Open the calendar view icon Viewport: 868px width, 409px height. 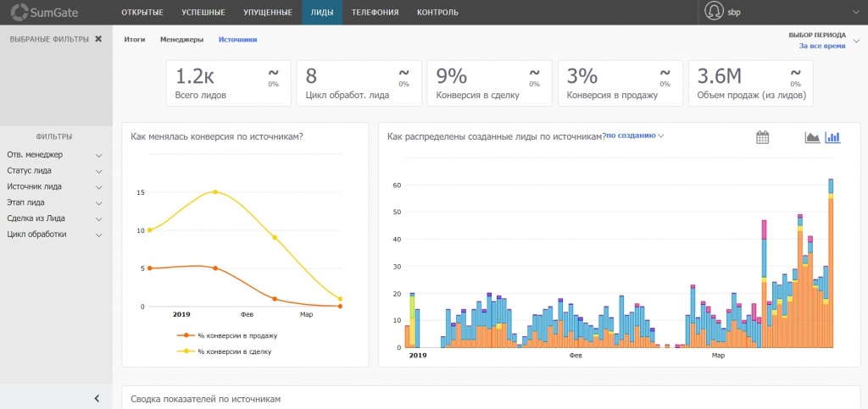(x=763, y=137)
